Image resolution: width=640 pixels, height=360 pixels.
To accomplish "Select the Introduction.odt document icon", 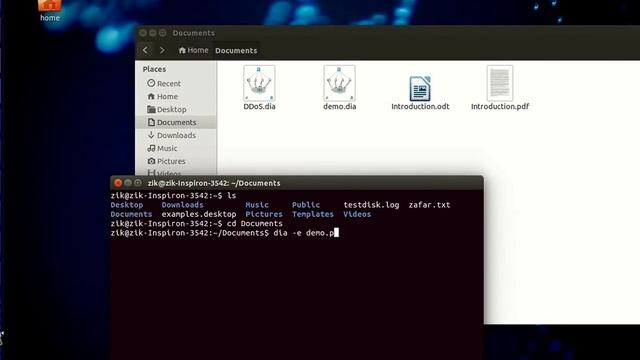I will pyautogui.click(x=420, y=89).
